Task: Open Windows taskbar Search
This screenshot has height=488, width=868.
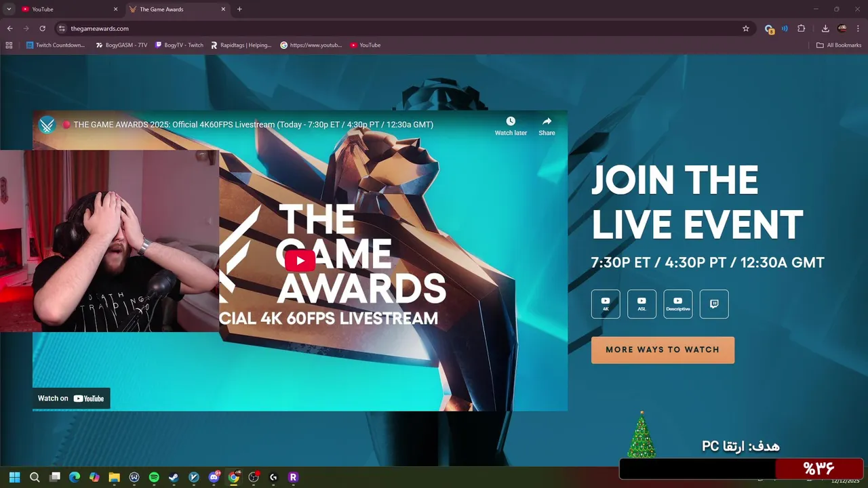Action: pyautogui.click(x=35, y=477)
